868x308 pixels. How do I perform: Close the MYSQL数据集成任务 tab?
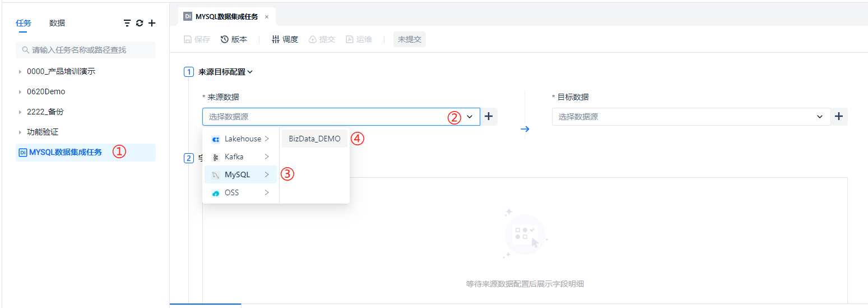[x=267, y=17]
